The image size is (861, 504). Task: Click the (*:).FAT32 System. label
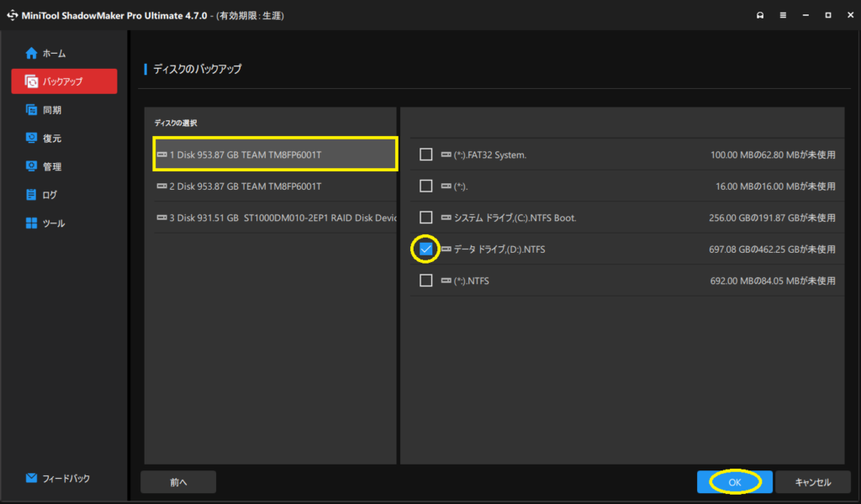[490, 155]
